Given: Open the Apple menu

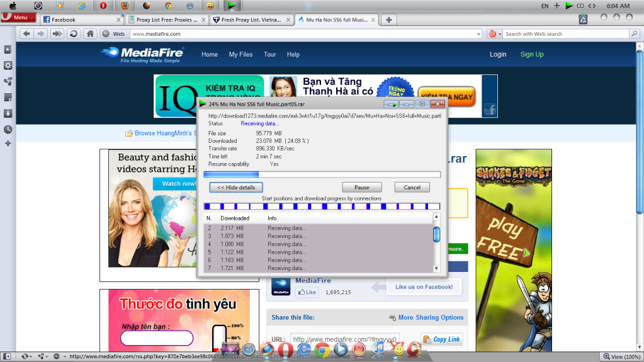Looking at the screenshot, I should click(13, 6).
